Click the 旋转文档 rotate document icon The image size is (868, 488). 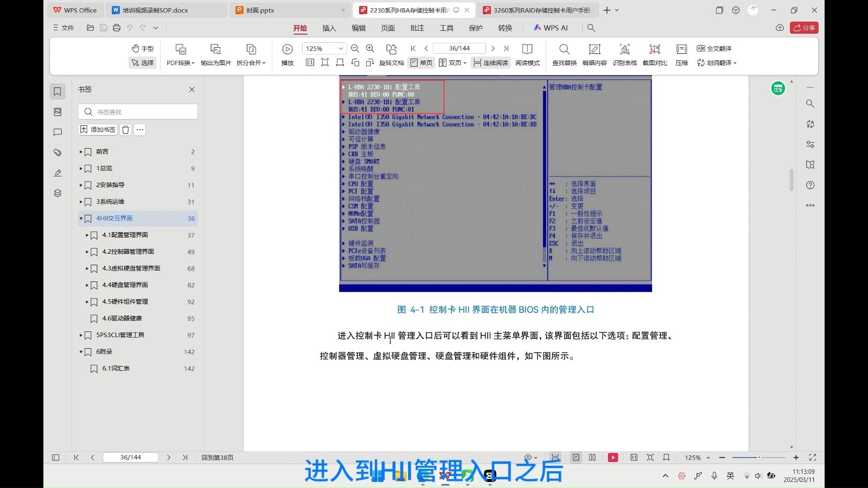392,49
